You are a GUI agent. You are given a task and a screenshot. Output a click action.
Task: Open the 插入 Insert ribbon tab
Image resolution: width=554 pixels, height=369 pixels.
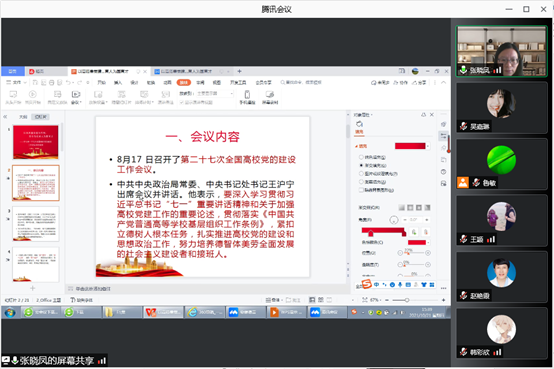118,82
